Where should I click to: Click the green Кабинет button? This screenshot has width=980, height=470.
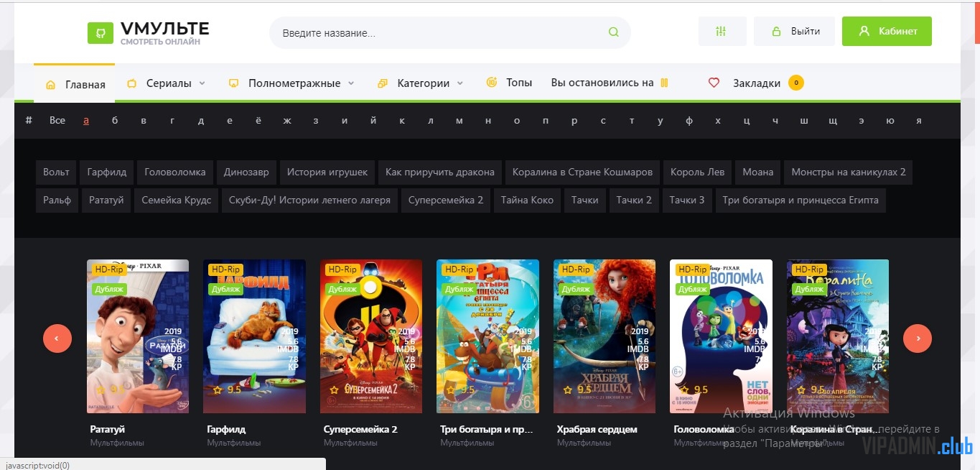(887, 32)
